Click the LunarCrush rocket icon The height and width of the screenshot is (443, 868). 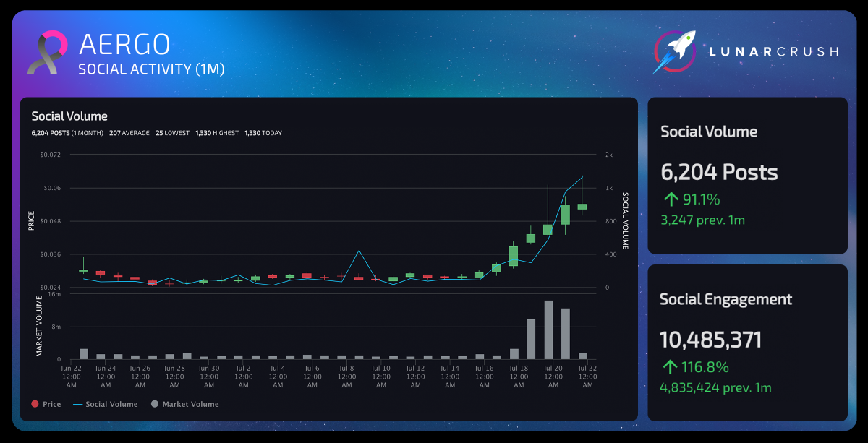pos(676,51)
